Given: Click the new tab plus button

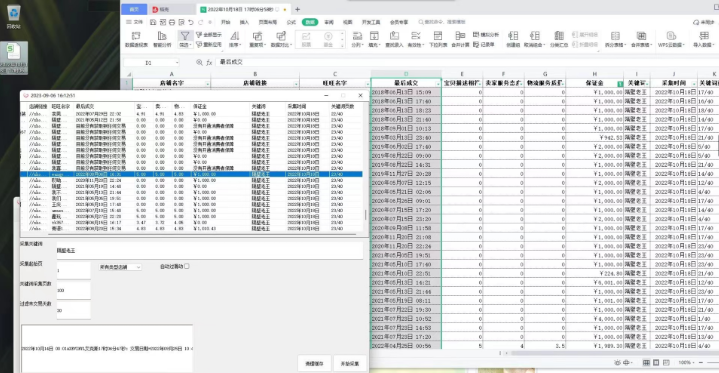Looking at the screenshot, I should click(x=297, y=9).
